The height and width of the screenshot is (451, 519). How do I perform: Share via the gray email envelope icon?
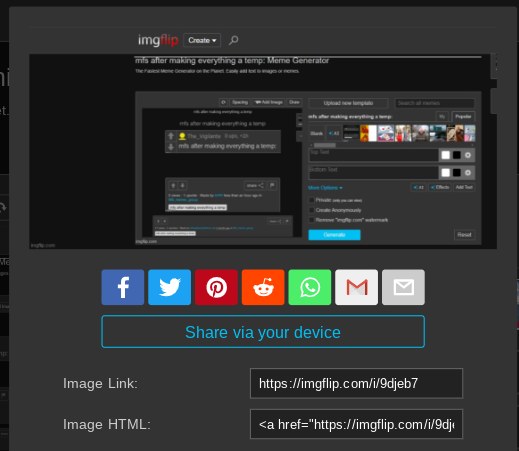coord(403,287)
